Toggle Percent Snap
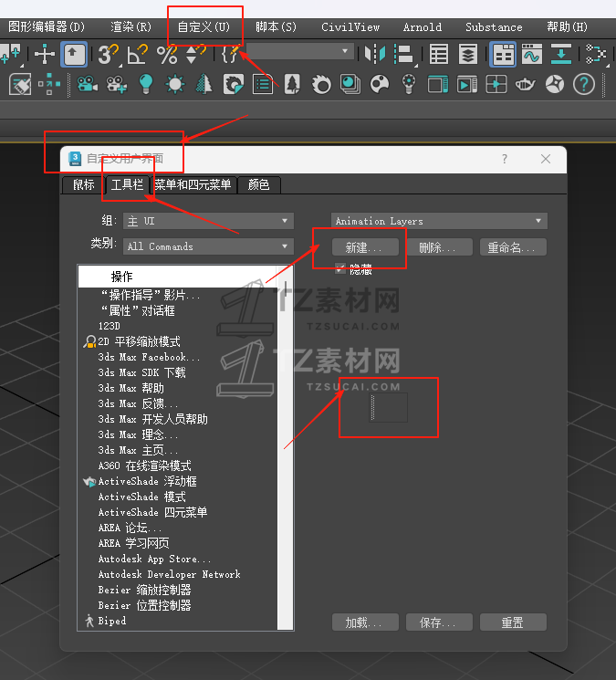 click(167, 54)
